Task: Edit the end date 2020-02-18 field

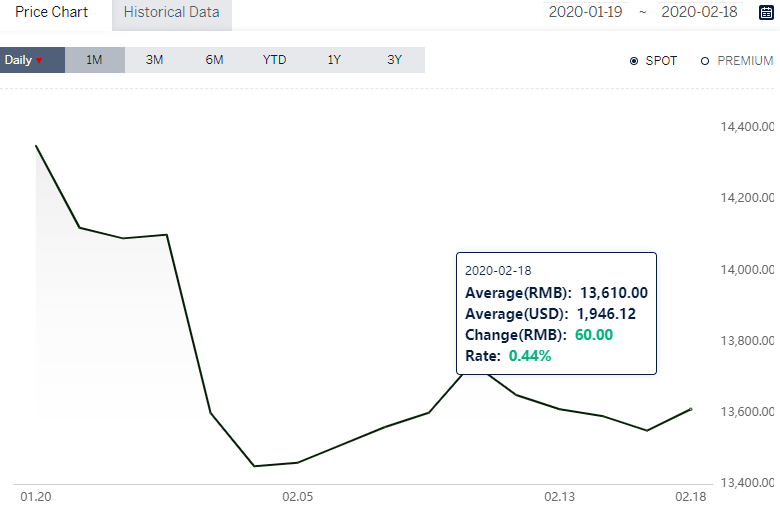Action: pyautogui.click(x=699, y=12)
